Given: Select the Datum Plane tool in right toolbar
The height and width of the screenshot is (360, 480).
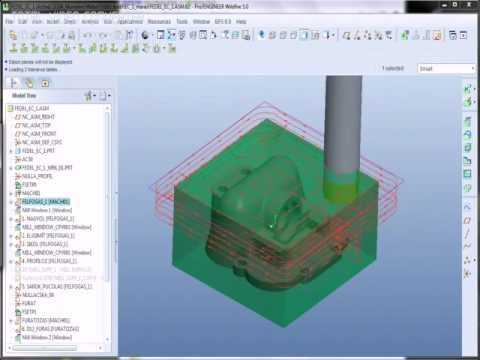Looking at the screenshot, I should coord(467,220).
